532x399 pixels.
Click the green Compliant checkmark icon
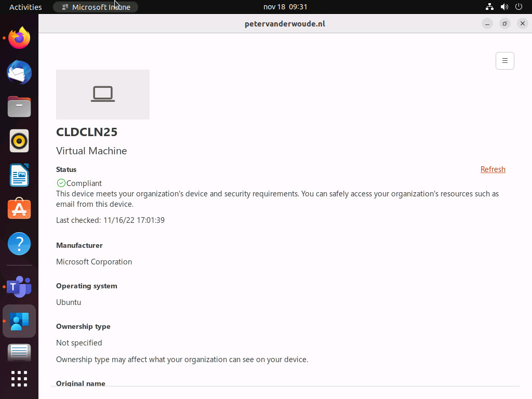pos(61,183)
